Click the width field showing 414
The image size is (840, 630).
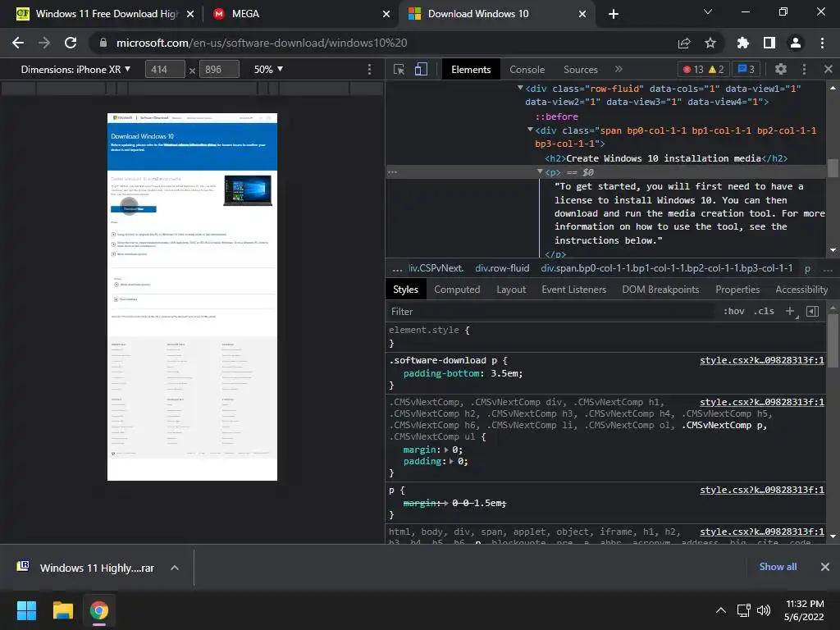(x=165, y=69)
